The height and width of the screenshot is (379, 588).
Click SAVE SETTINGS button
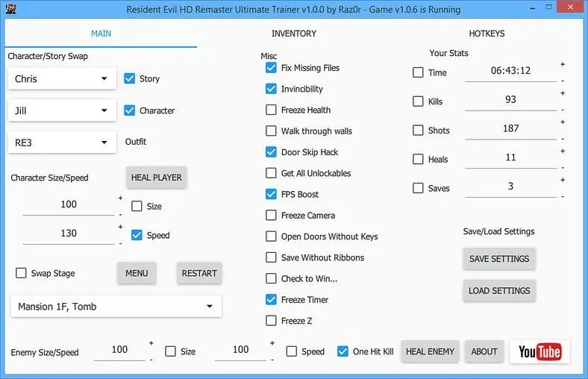pos(499,259)
